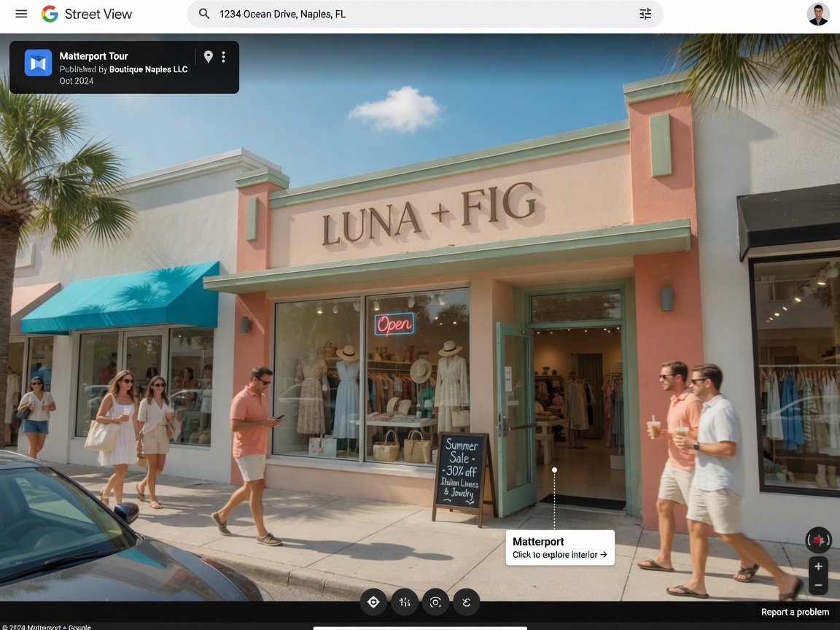Image resolution: width=840 pixels, height=630 pixels.
Task: Click the Street View title text
Action: coord(98,14)
